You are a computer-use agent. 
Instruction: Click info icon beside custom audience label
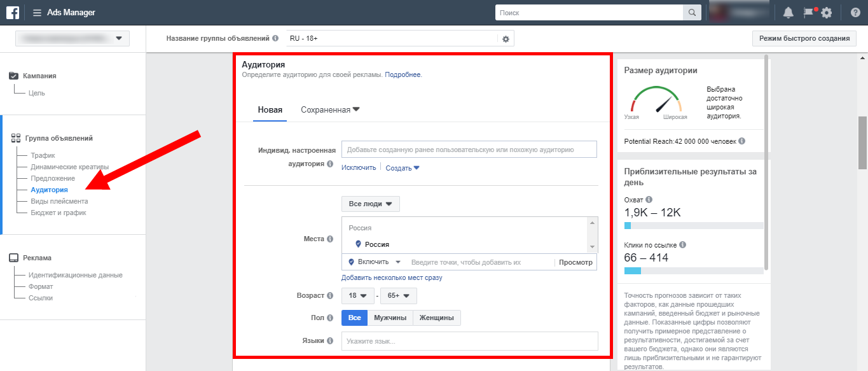[330, 164]
